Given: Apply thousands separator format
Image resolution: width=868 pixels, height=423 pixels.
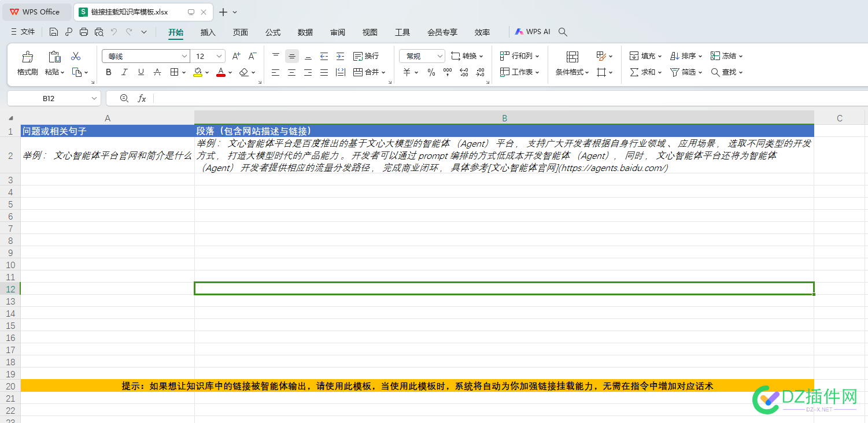Looking at the screenshot, I should click(448, 72).
